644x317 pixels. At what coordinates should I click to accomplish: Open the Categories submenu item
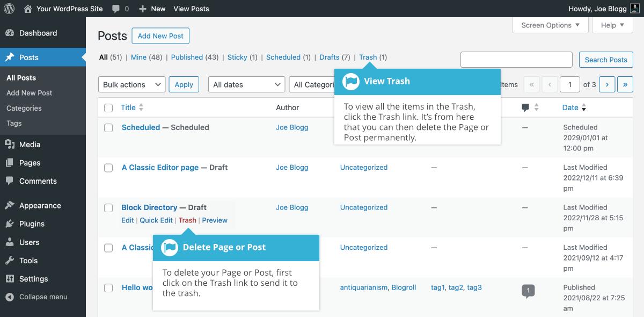24,108
